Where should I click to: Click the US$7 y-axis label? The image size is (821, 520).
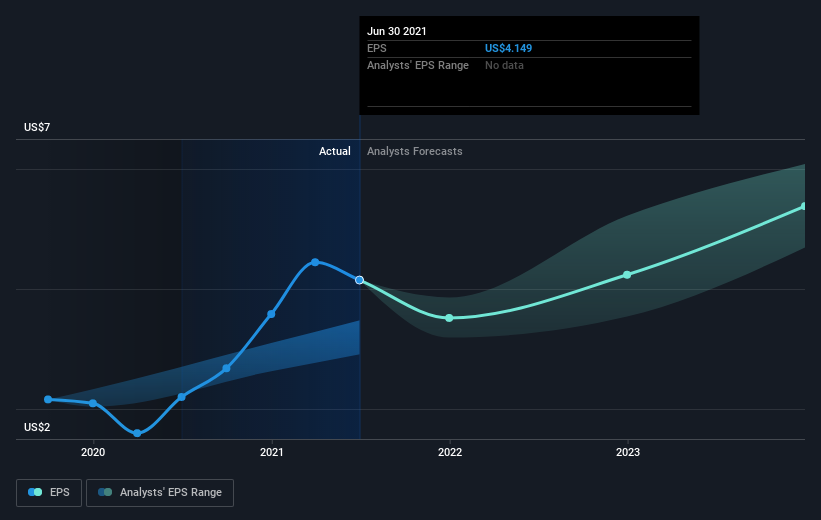tap(37, 127)
